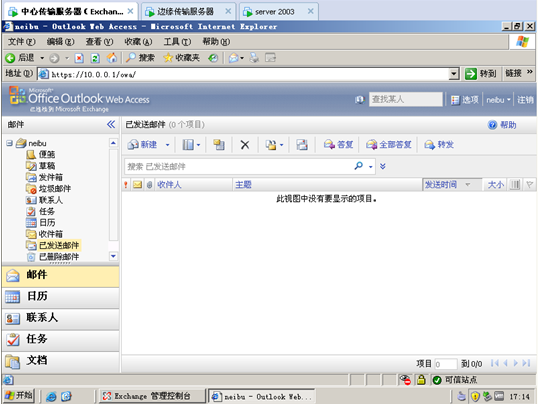The height and width of the screenshot is (404, 538).
Task: Stop page loading with red X icon
Action: [79, 58]
